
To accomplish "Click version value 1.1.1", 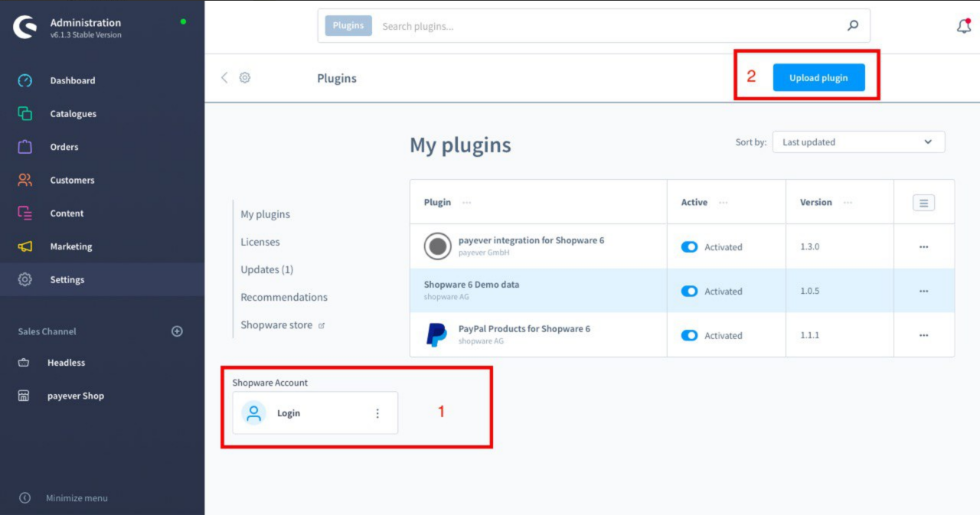I will (x=809, y=335).
